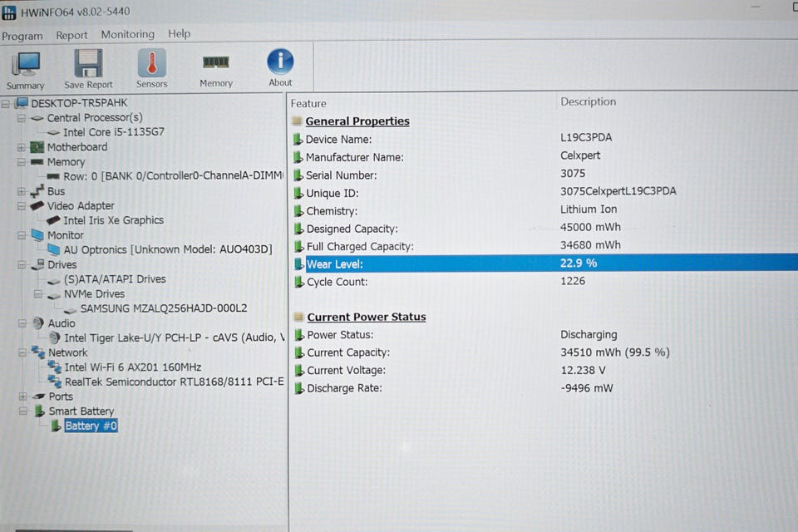Open the Summary toolbar icon
Image resolution: width=798 pixels, height=532 pixels.
[26, 71]
